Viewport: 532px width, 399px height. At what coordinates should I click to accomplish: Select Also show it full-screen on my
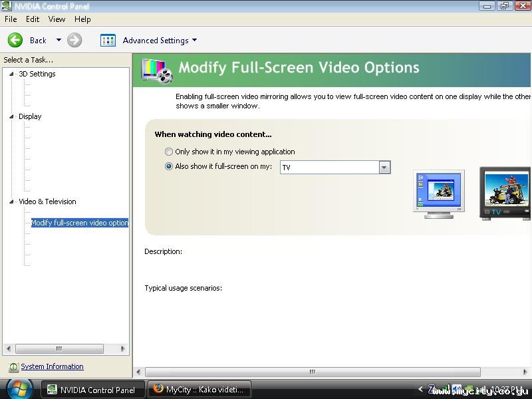(169, 166)
